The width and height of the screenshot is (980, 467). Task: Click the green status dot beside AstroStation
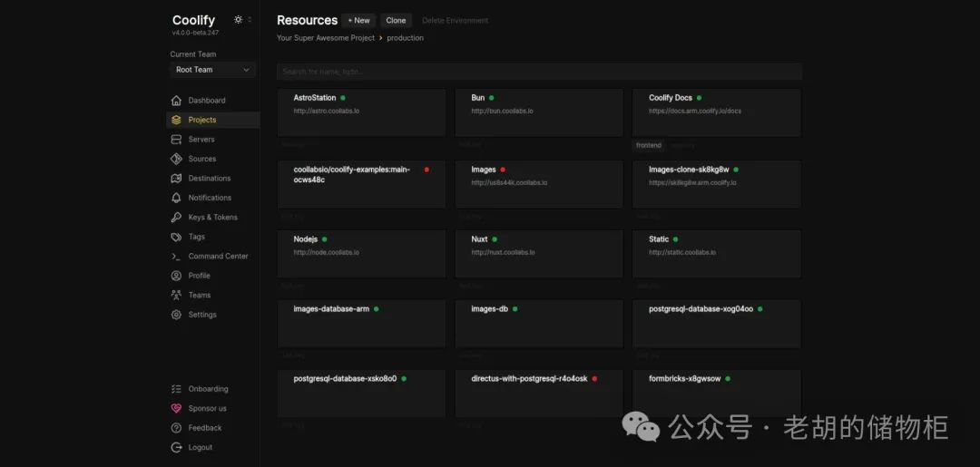343,98
